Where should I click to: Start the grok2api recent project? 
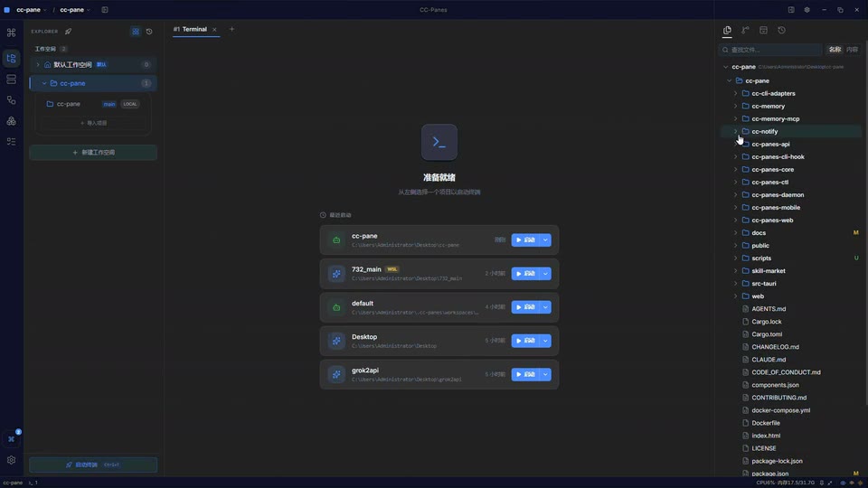[x=525, y=374]
